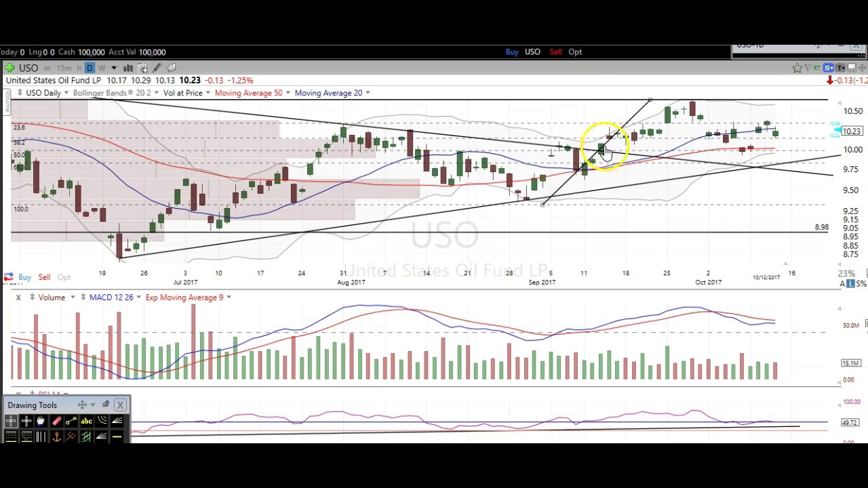
Task: Click the flag icon next to star
Action: 808,68
